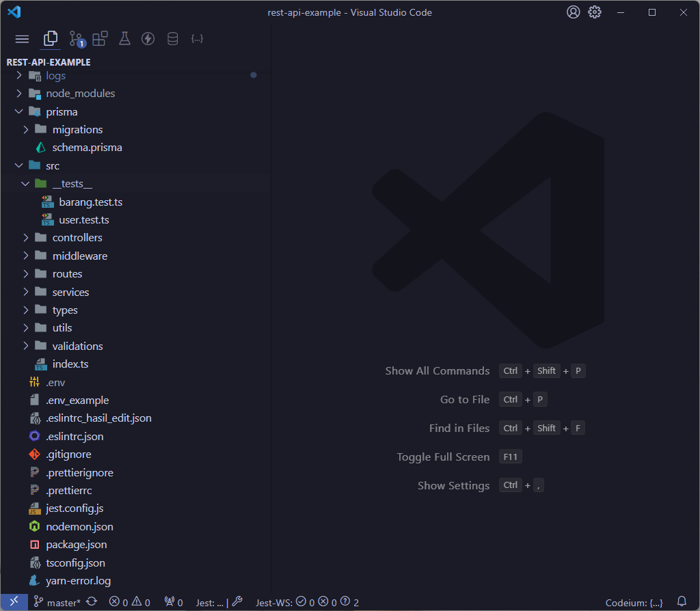Open the notifications bell
This screenshot has height=611, width=700.
tap(682, 602)
